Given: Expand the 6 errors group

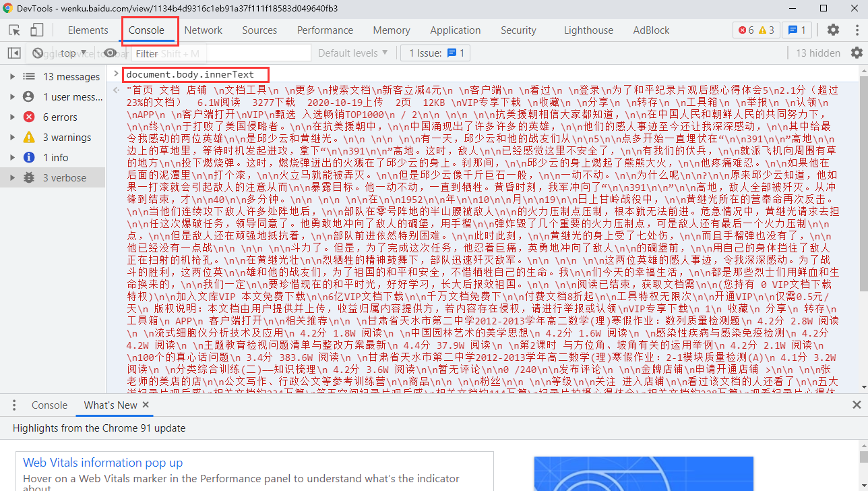Looking at the screenshot, I should click(x=12, y=117).
